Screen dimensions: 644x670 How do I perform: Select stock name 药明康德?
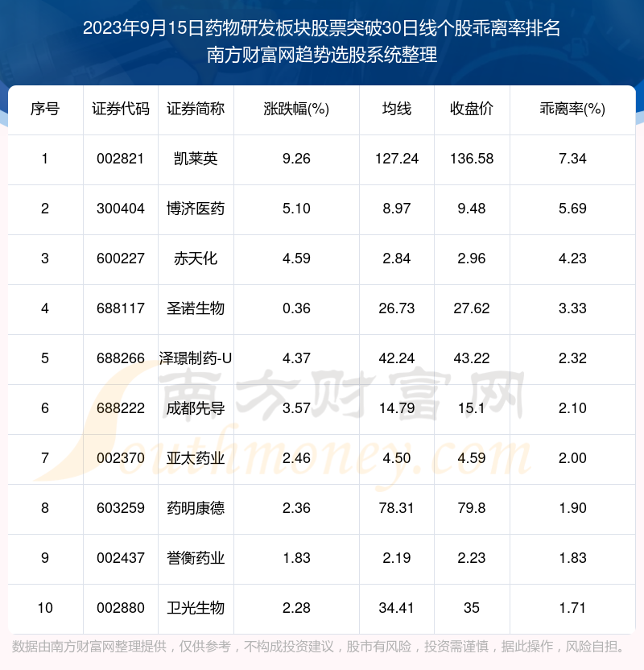click(x=196, y=508)
